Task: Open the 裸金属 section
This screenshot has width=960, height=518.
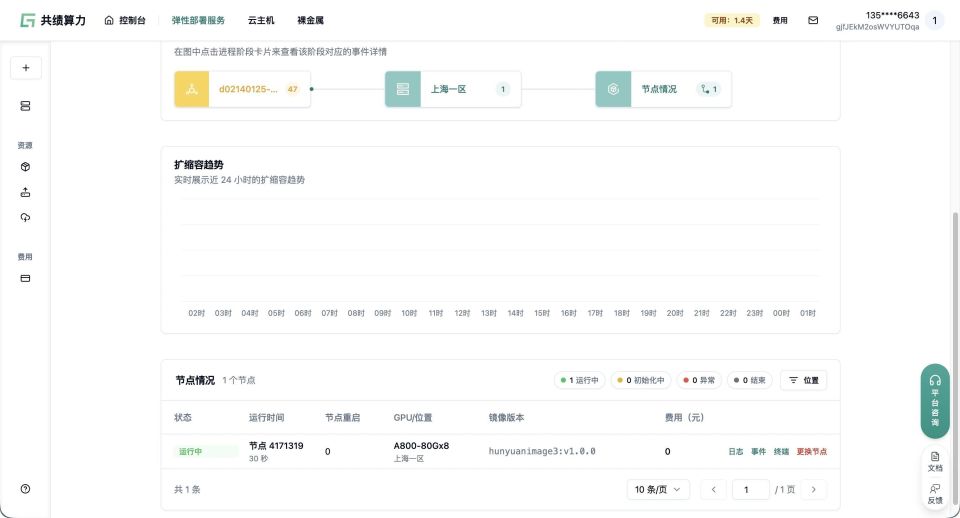Action: point(310,20)
